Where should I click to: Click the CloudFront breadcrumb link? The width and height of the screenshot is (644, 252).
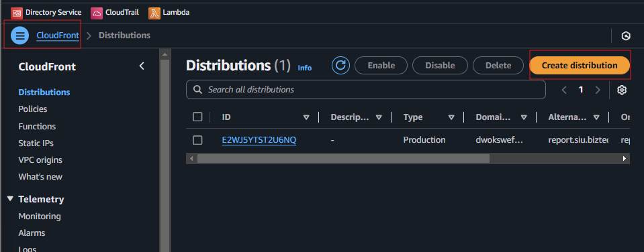tap(58, 36)
